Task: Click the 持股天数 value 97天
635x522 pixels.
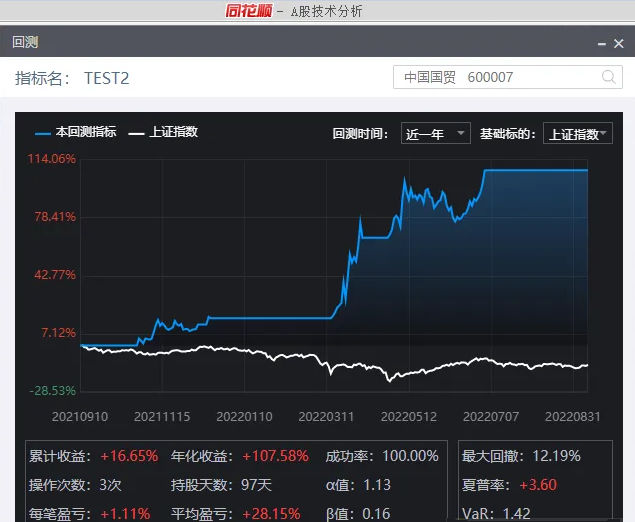Action: coord(256,485)
